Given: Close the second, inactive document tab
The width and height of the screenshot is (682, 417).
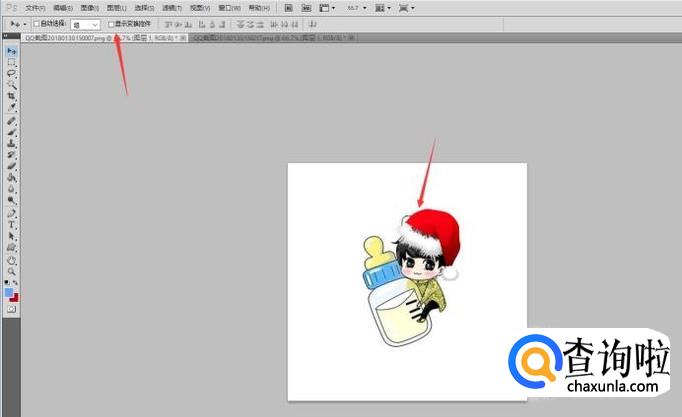Looking at the screenshot, I should pos(352,38).
